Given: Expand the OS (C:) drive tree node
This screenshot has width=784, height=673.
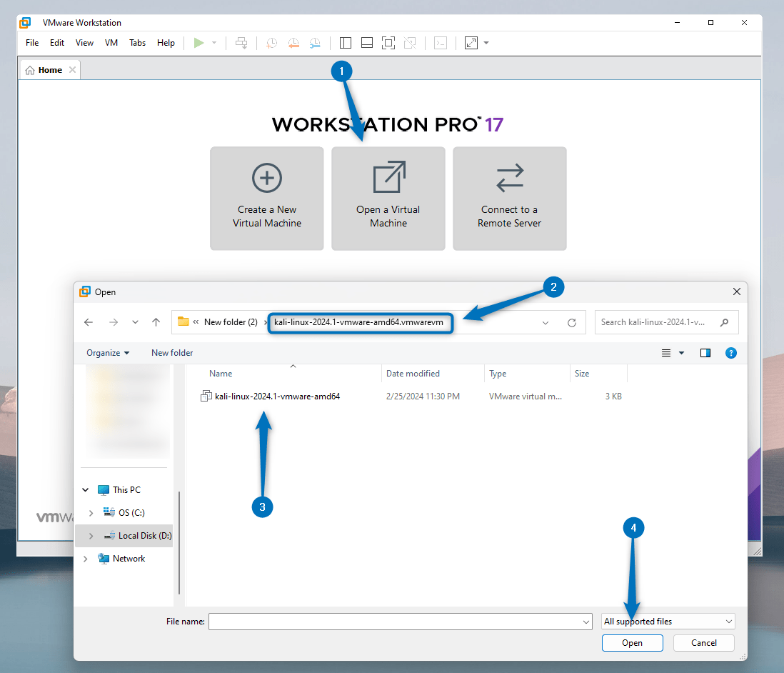Looking at the screenshot, I should tap(91, 512).
